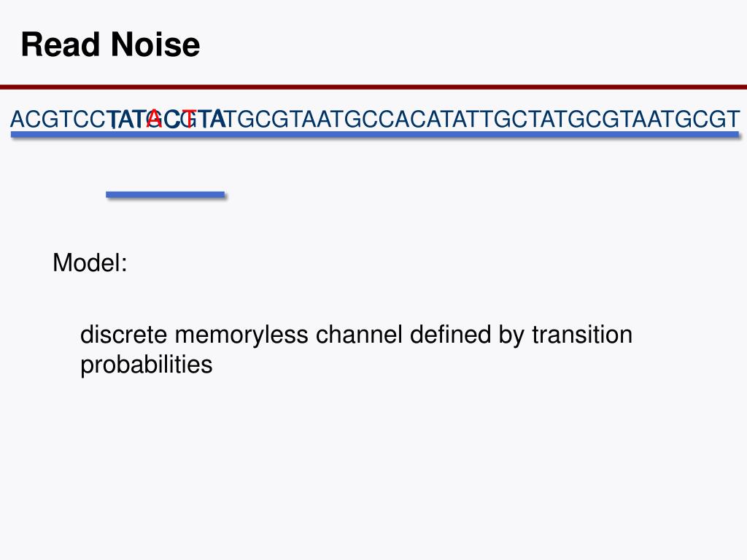Click the word "channel"

tap(359, 334)
